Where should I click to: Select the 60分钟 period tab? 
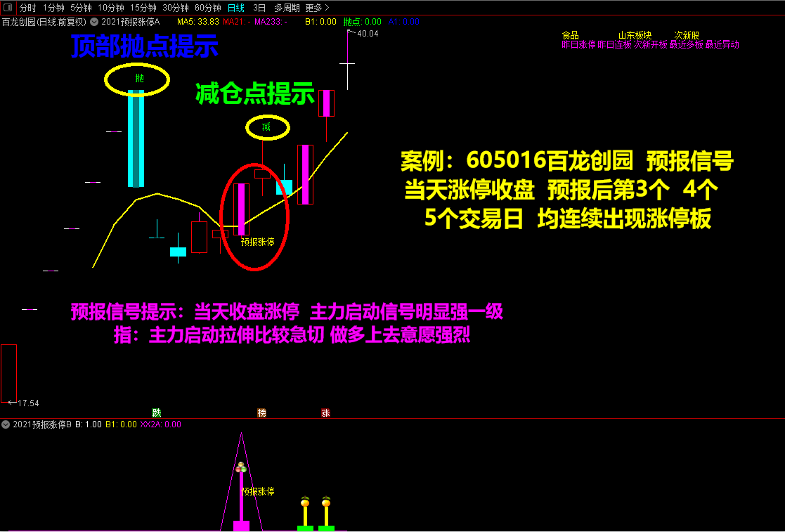pos(207,8)
